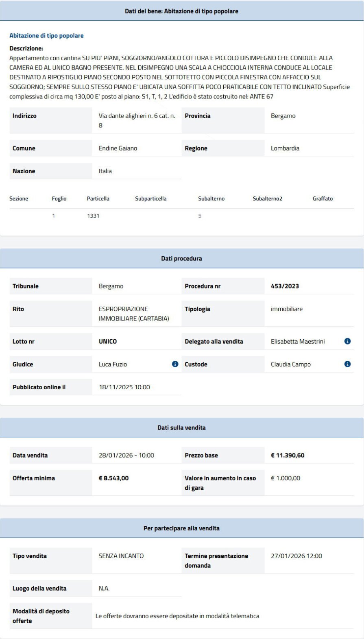Image resolution: width=364 pixels, height=639 pixels.
Task: Click procedure number 453/2023
Action: (x=285, y=286)
